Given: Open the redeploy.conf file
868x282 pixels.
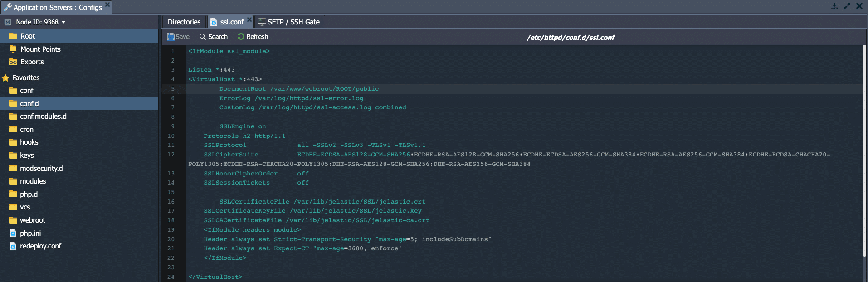Looking at the screenshot, I should (x=40, y=246).
